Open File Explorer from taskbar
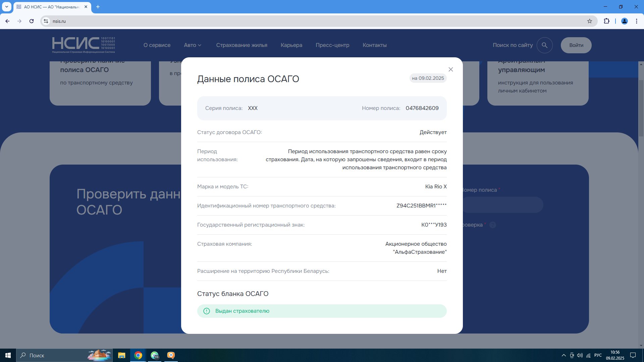Screen dimensions: 644x362 [121, 355]
